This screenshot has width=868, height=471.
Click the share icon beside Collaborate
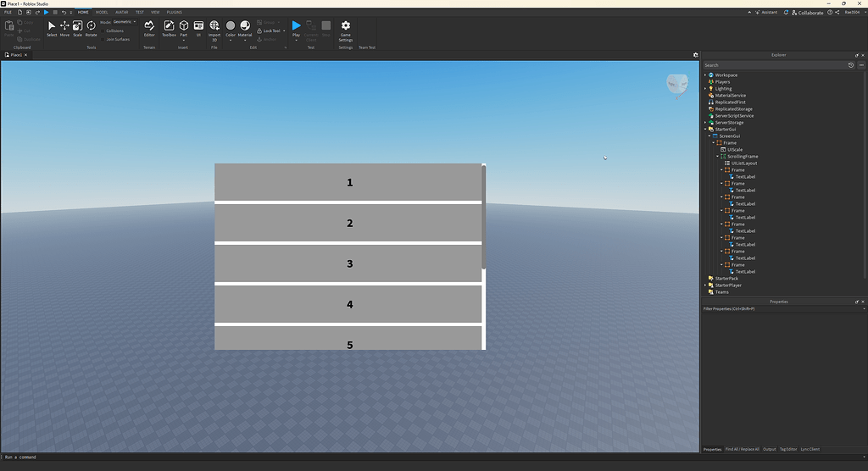[x=837, y=12]
